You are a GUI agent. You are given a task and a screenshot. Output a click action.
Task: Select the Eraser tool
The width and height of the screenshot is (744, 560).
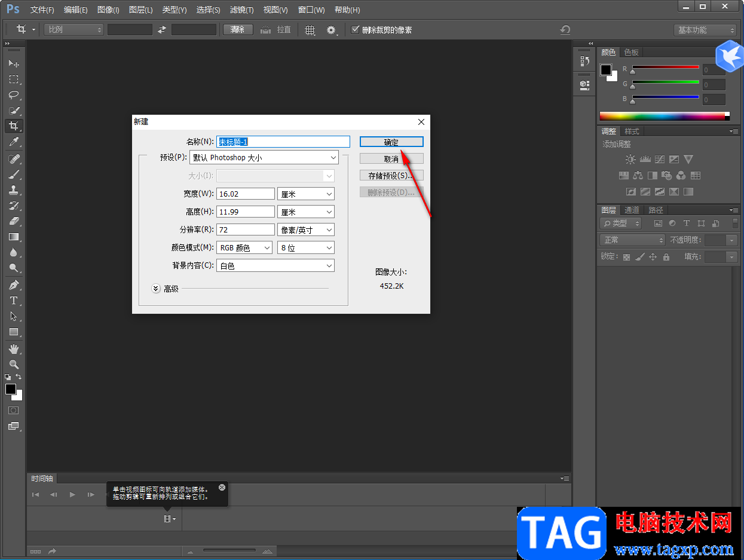pyautogui.click(x=14, y=221)
